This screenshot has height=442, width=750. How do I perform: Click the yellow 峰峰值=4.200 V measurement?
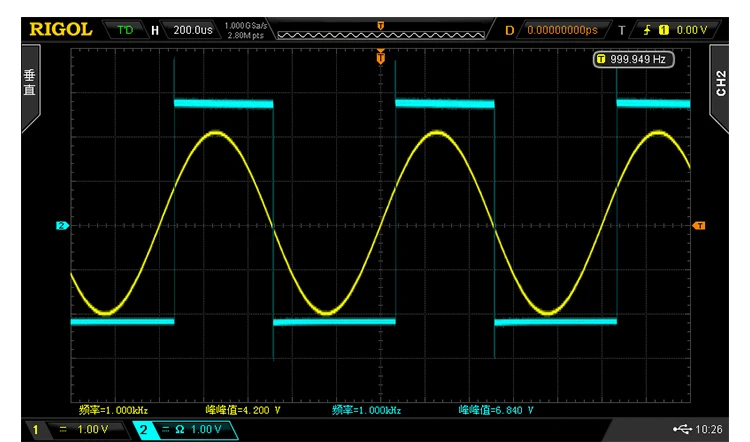coord(243,410)
